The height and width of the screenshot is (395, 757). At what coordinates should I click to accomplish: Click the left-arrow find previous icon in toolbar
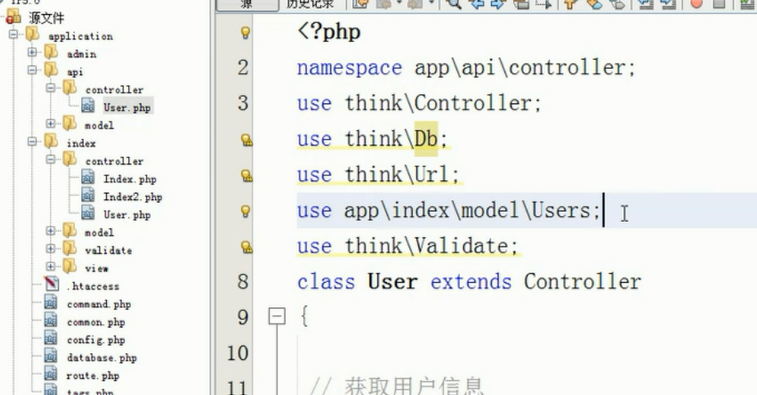coord(477,4)
